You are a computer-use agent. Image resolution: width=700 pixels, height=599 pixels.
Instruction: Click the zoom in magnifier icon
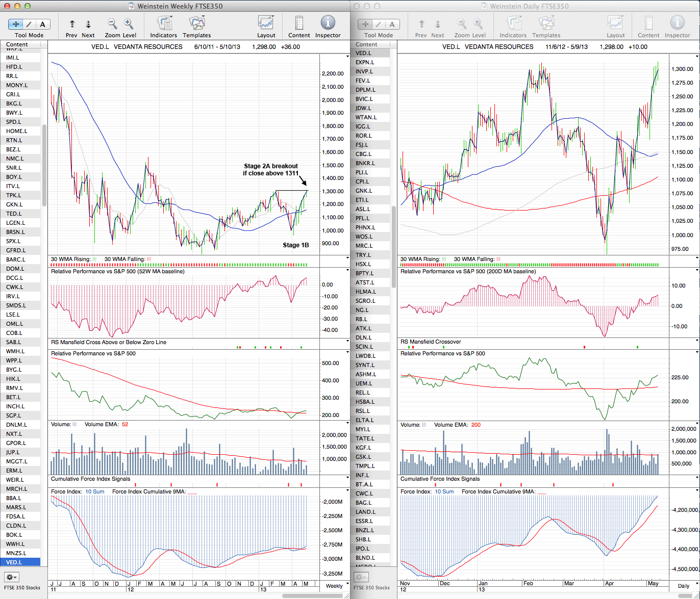pos(129,23)
